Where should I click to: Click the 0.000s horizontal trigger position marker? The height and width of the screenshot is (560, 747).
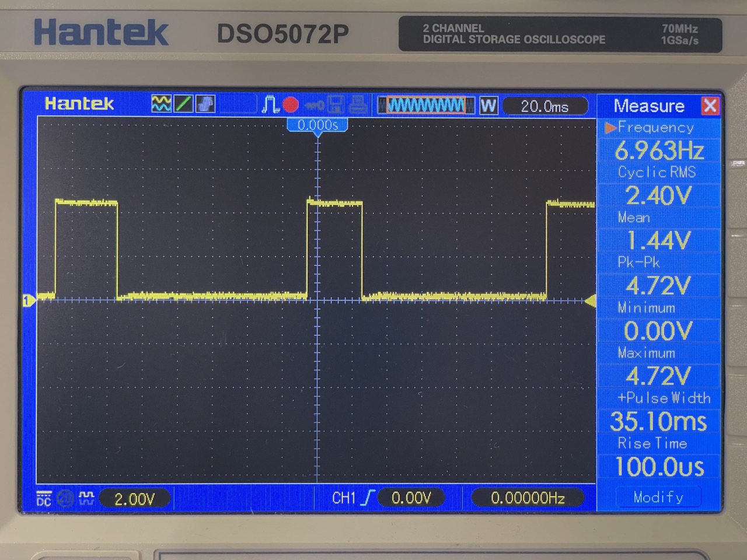coord(317,125)
